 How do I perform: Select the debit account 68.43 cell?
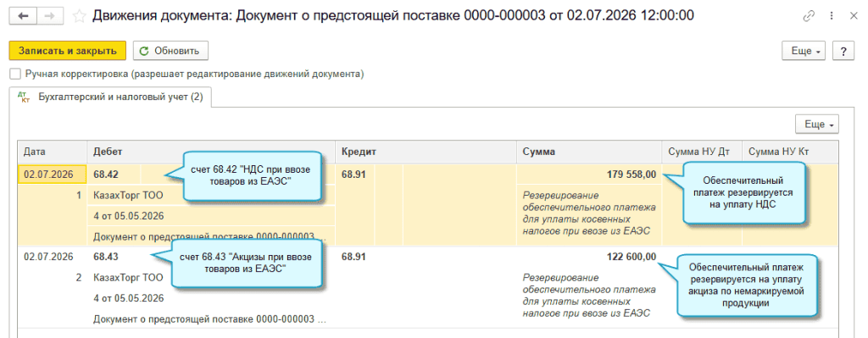106,257
